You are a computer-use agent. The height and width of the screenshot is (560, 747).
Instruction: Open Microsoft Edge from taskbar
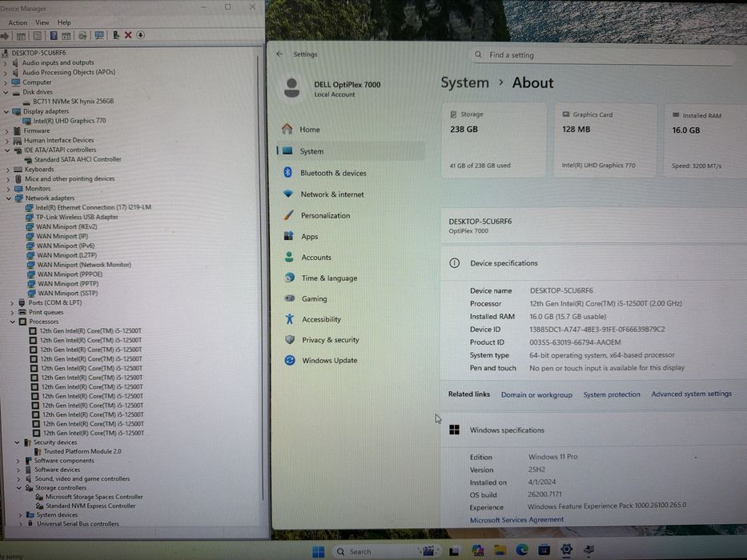coord(522,550)
